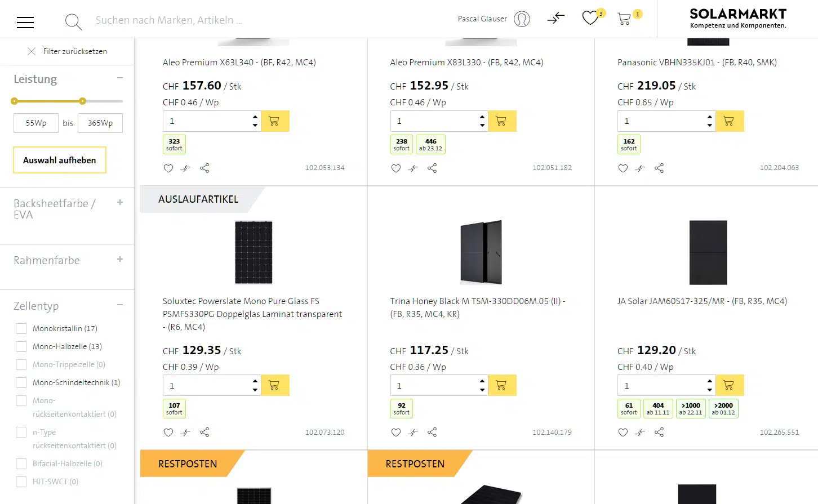The height and width of the screenshot is (504, 818).
Task: Open the hamburger navigation menu
Action: click(x=25, y=22)
